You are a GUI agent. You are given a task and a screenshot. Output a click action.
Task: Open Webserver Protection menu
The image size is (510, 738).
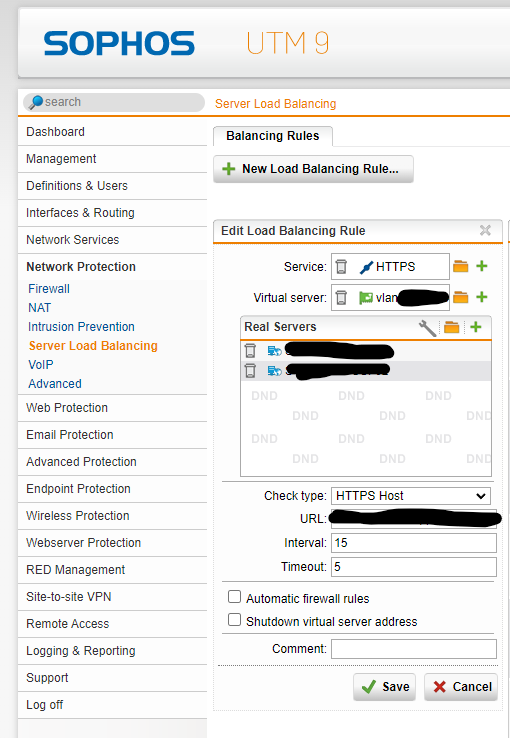pyautogui.click(x=112, y=543)
